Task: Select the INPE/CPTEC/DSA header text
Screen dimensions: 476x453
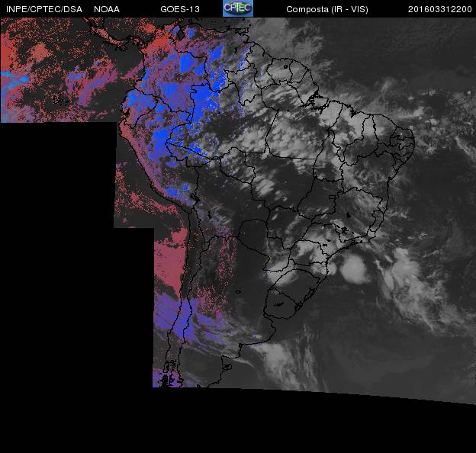Action: tap(44, 9)
